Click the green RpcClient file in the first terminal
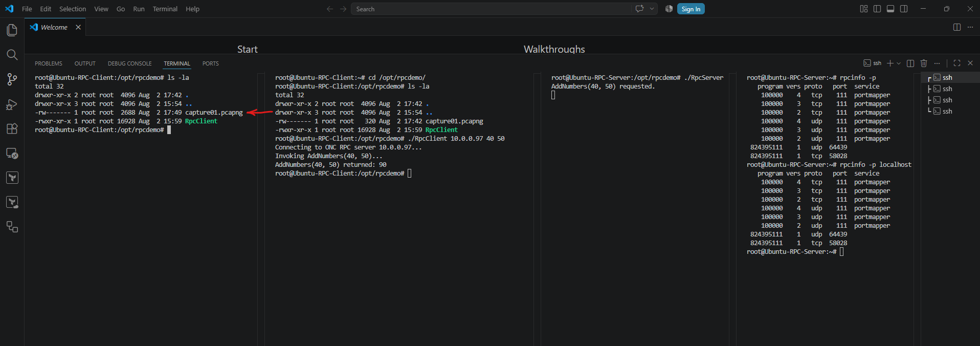 point(201,121)
